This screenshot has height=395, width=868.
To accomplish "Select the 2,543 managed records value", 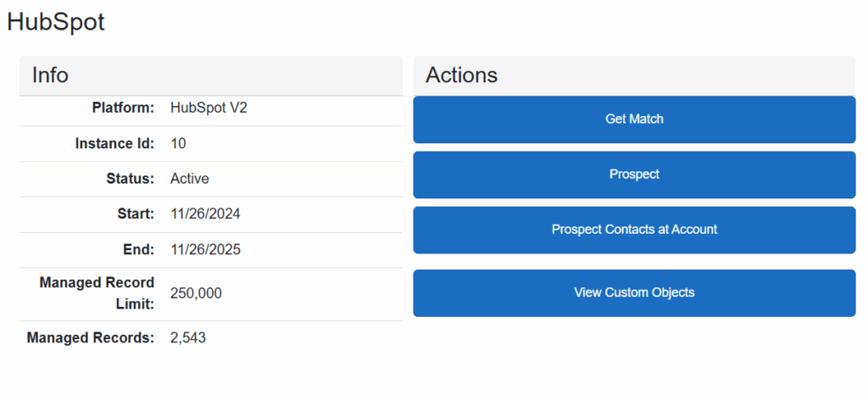I will coord(188,338).
